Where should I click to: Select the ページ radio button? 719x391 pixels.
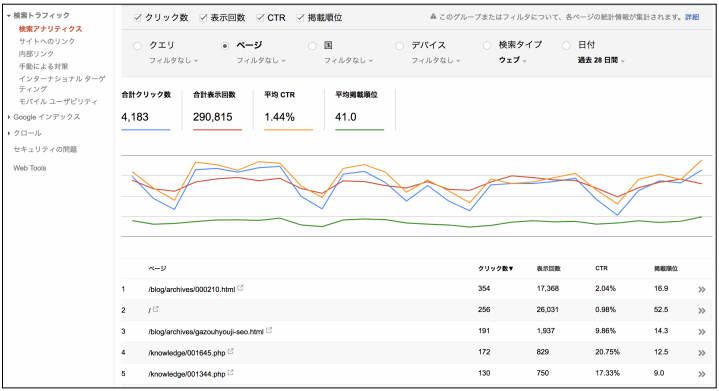[x=225, y=46]
